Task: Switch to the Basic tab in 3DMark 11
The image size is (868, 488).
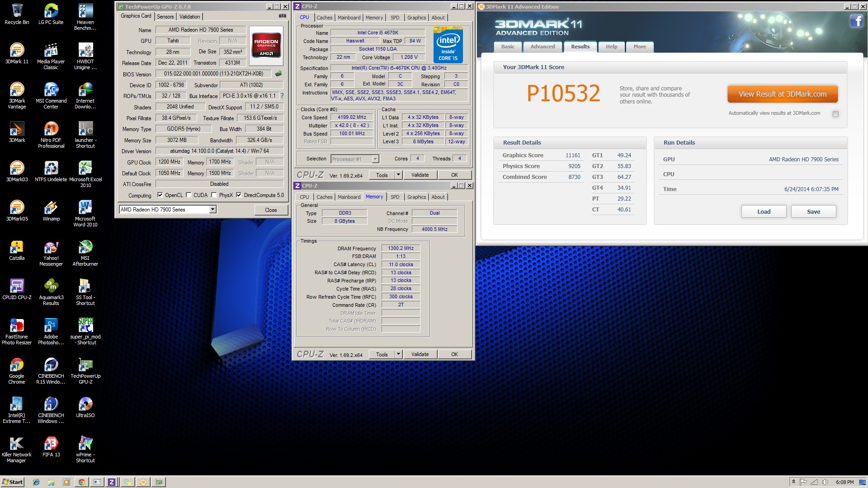Action: tap(508, 47)
